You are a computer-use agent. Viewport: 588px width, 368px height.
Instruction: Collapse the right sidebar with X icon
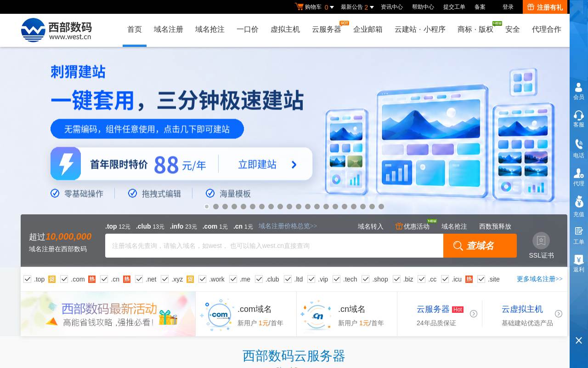point(579,340)
